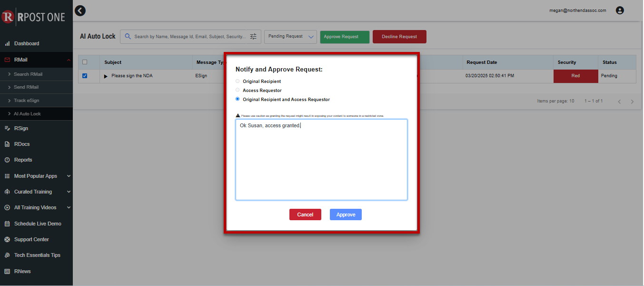Click the search filter sliders icon

click(253, 37)
